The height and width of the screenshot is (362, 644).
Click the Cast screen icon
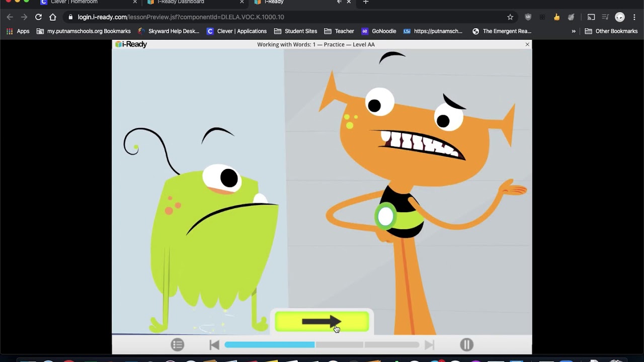coord(591,17)
